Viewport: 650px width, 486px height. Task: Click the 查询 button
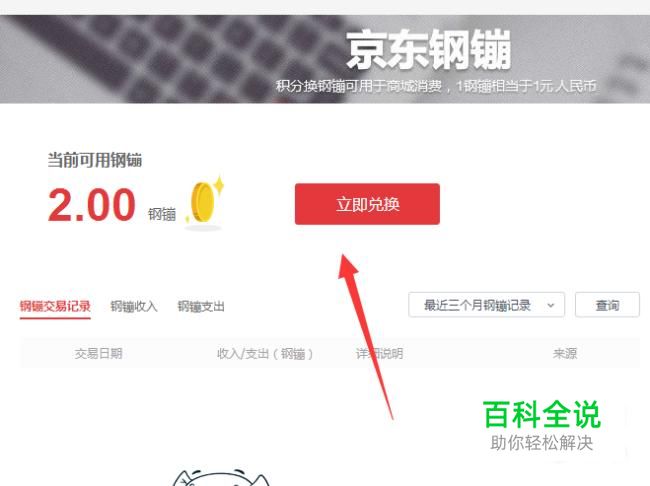pos(607,305)
